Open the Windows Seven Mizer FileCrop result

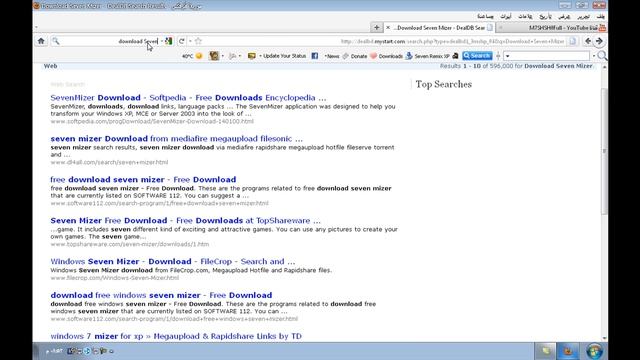click(173, 261)
